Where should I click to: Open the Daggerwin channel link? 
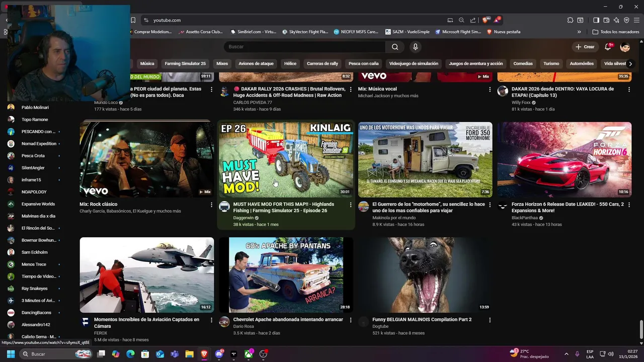click(x=244, y=218)
